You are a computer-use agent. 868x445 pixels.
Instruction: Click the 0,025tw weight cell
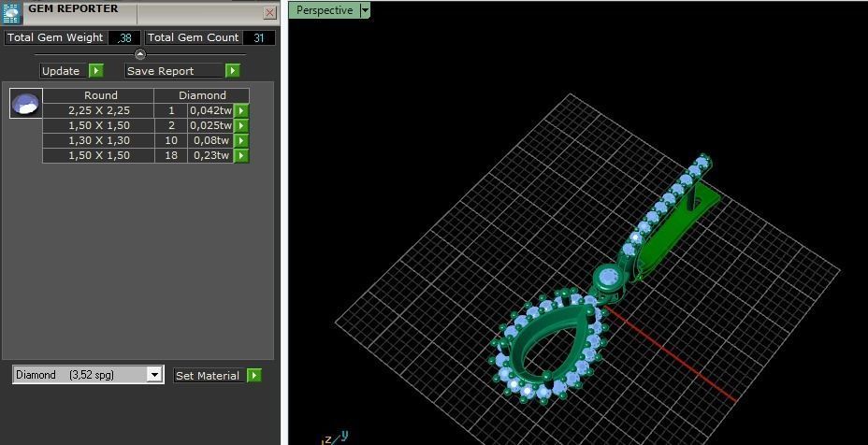pyautogui.click(x=210, y=125)
